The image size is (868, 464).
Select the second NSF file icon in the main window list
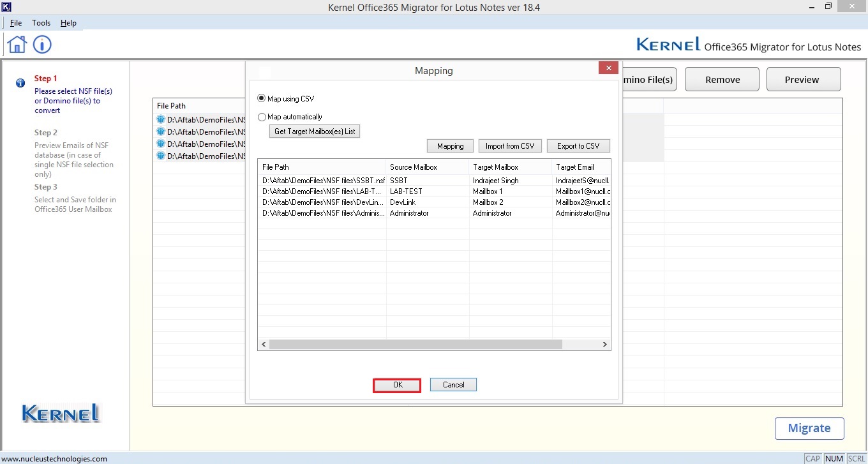pyautogui.click(x=160, y=131)
